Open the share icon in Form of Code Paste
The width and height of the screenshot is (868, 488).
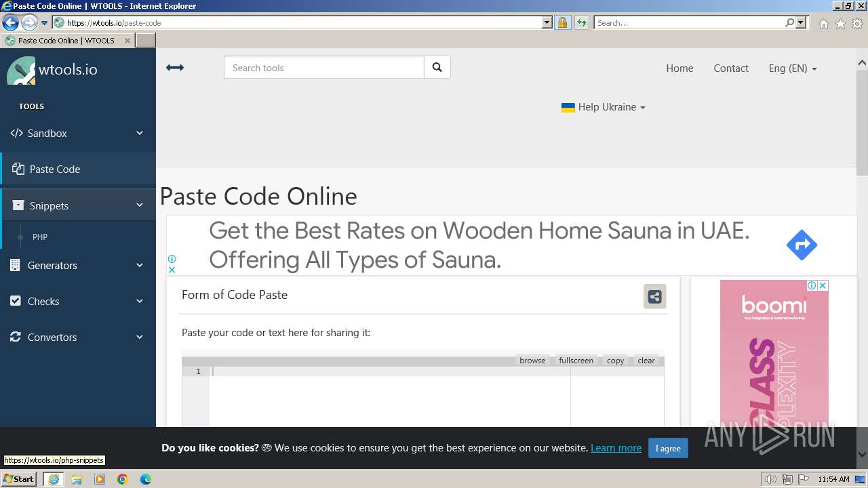(x=654, y=296)
